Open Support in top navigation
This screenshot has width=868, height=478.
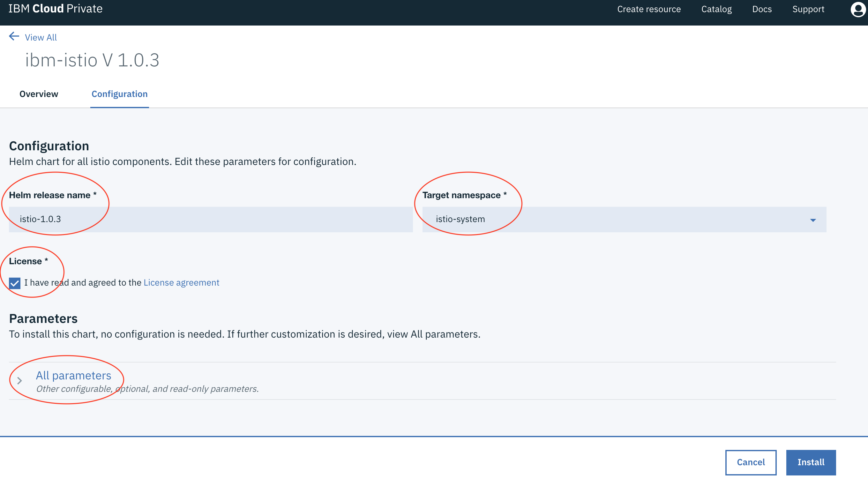(x=808, y=9)
